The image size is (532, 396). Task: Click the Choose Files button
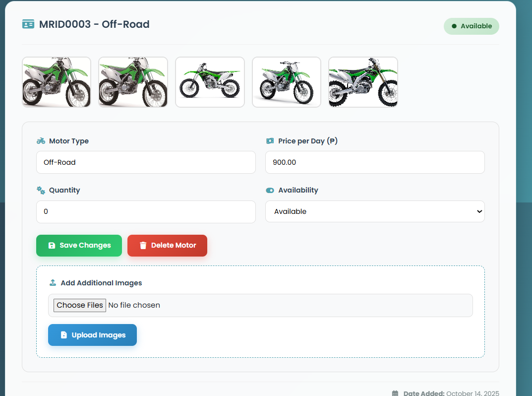pos(79,305)
